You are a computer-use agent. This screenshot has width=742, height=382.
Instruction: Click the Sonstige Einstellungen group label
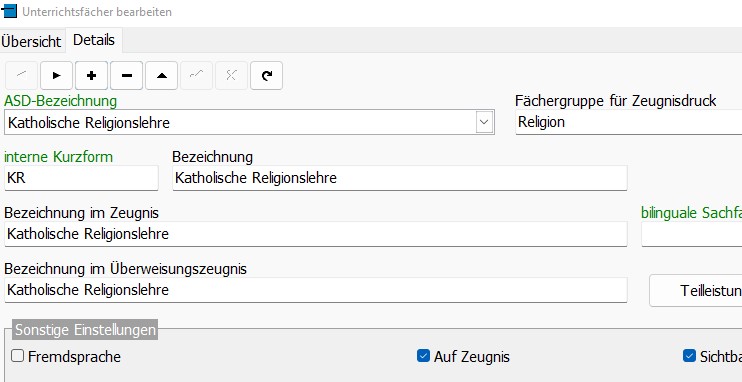[x=85, y=329]
